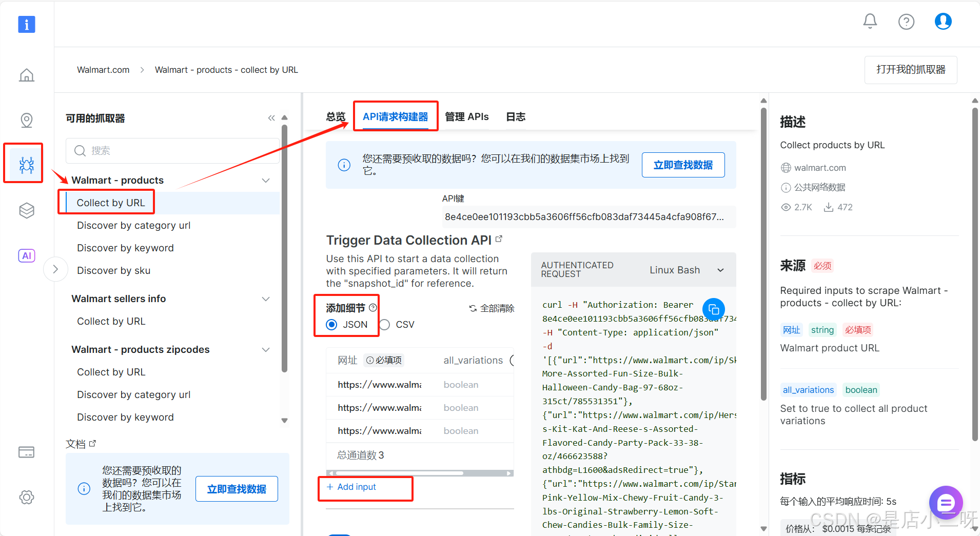Switch to the 日志 tab
Screen dimensions: 980x536
coord(515,117)
